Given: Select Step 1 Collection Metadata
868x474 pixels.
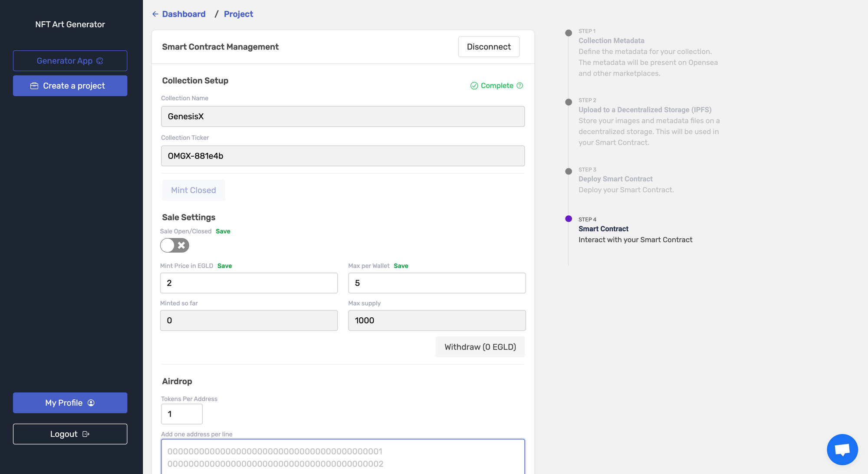Looking at the screenshot, I should (611, 41).
